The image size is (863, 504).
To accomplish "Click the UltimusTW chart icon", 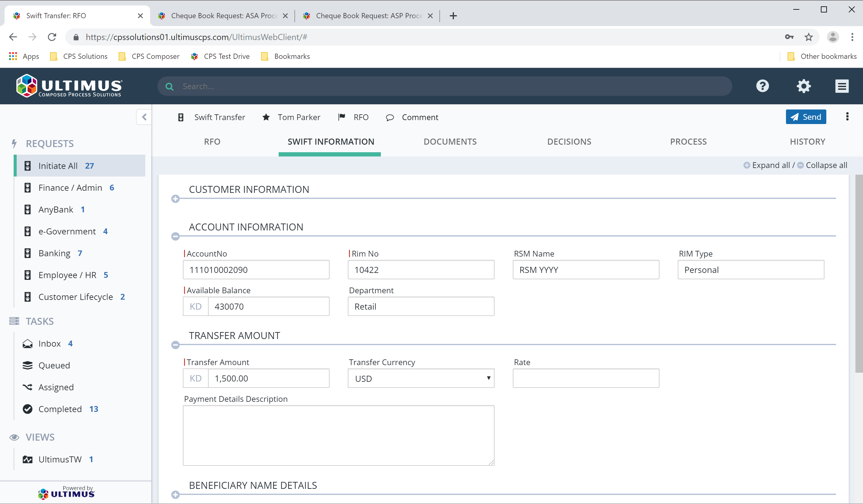I will click(27, 459).
